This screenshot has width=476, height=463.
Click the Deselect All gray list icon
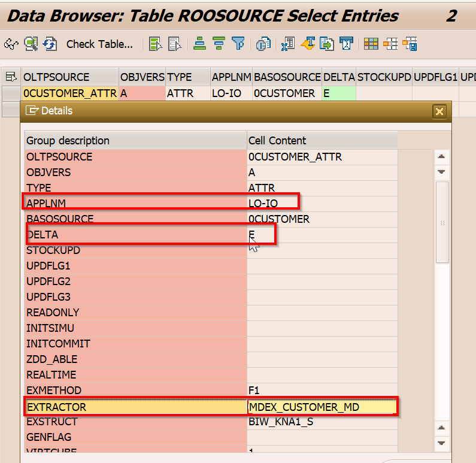pos(175,44)
